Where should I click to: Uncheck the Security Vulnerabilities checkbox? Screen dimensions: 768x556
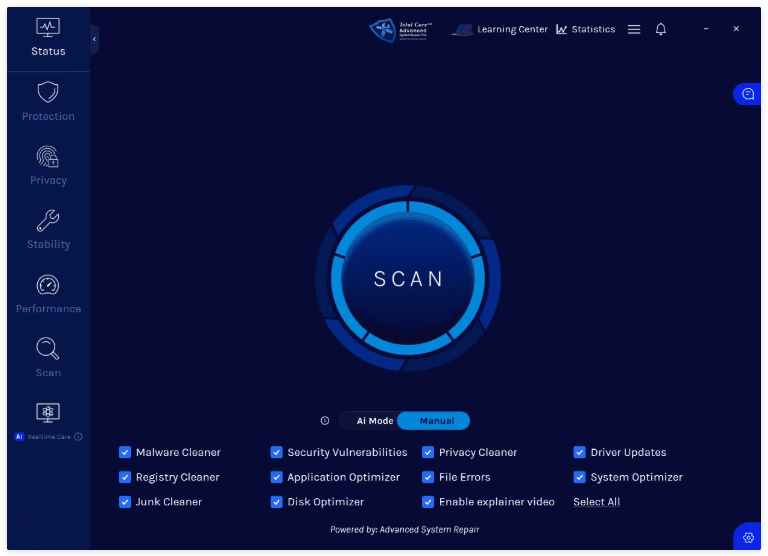tap(277, 452)
